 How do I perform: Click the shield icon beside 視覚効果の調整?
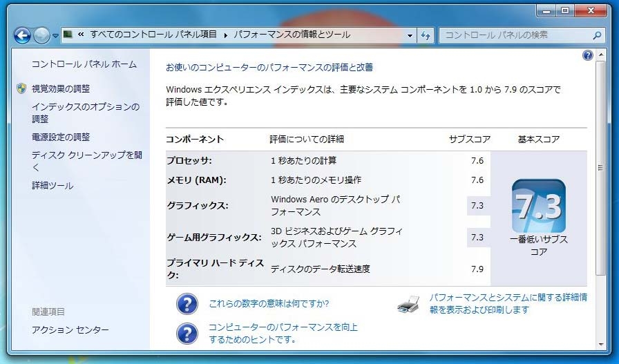21,88
